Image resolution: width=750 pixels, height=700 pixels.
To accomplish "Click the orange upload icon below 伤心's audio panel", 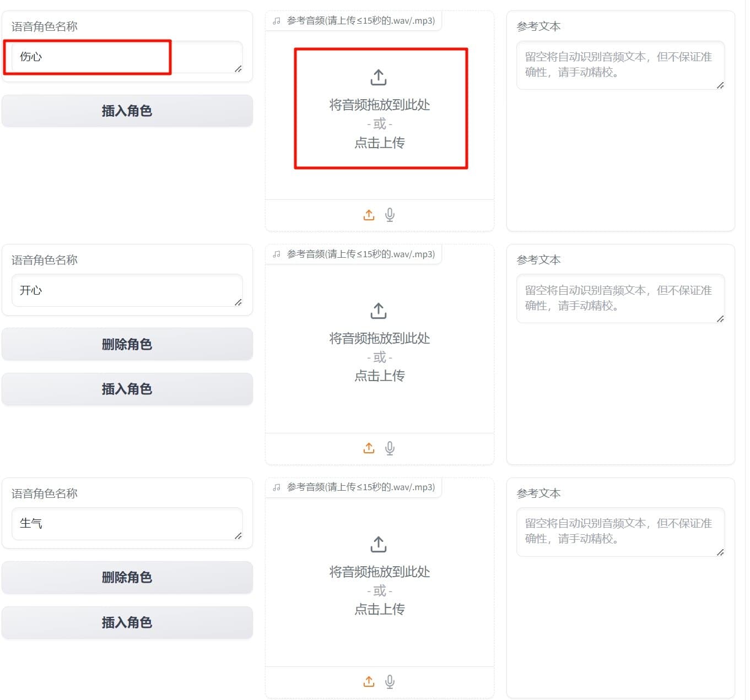I will tap(369, 215).
